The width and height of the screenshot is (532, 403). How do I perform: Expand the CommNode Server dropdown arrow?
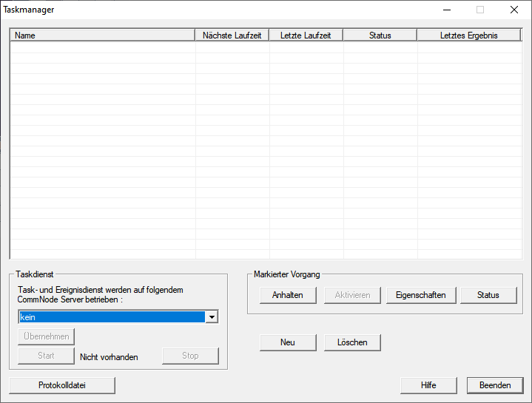tap(212, 317)
